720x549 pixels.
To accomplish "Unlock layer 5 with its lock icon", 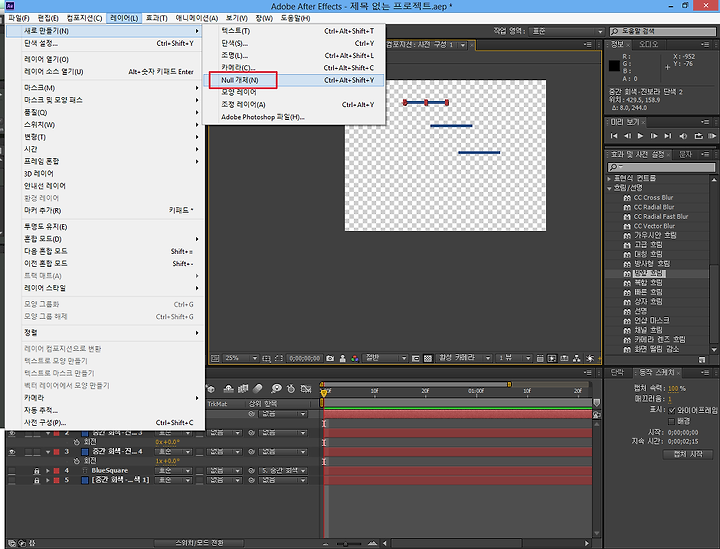I will tap(36, 480).
